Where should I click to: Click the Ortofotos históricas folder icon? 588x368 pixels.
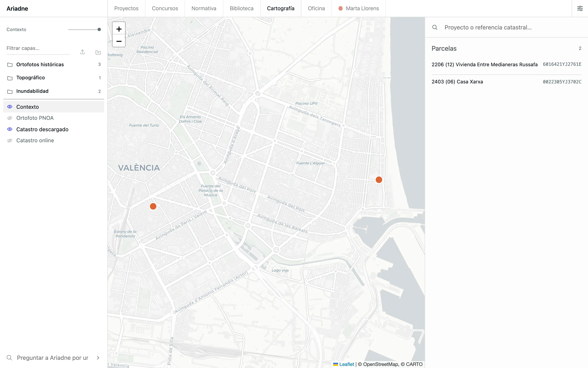pyautogui.click(x=10, y=64)
